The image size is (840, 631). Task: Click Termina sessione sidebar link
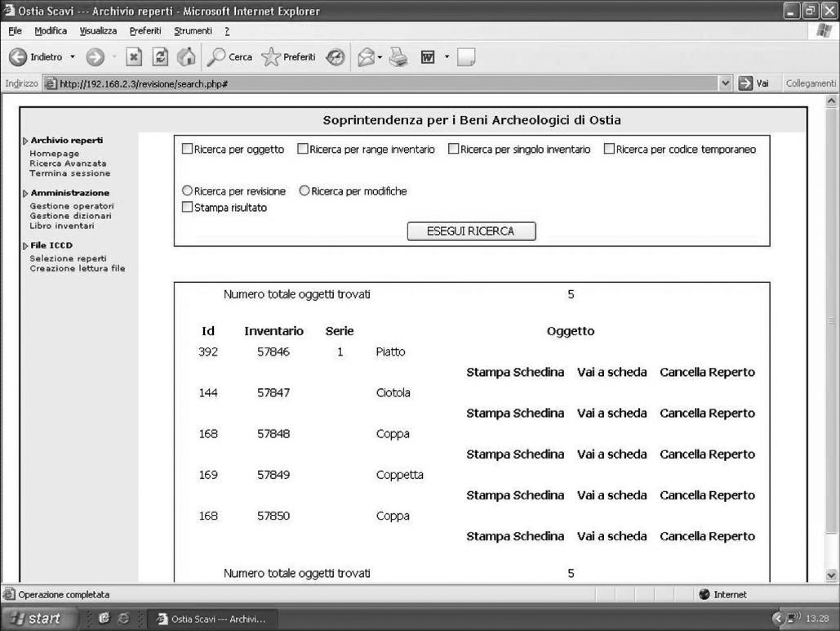click(x=70, y=173)
